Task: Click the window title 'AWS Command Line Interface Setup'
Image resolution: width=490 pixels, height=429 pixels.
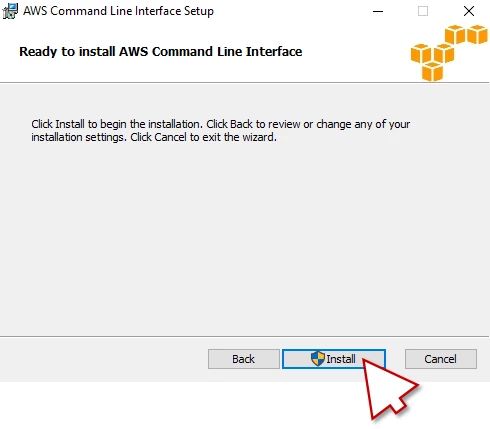Action: tap(118, 11)
